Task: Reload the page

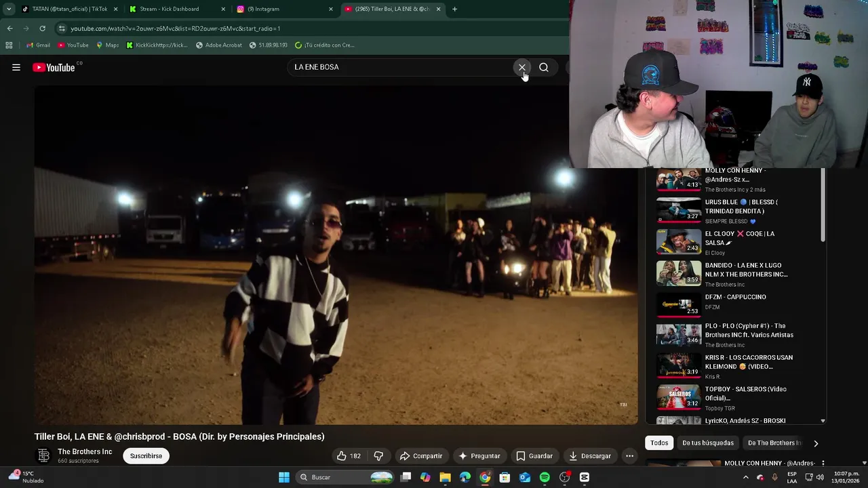Action: pyautogui.click(x=42, y=28)
